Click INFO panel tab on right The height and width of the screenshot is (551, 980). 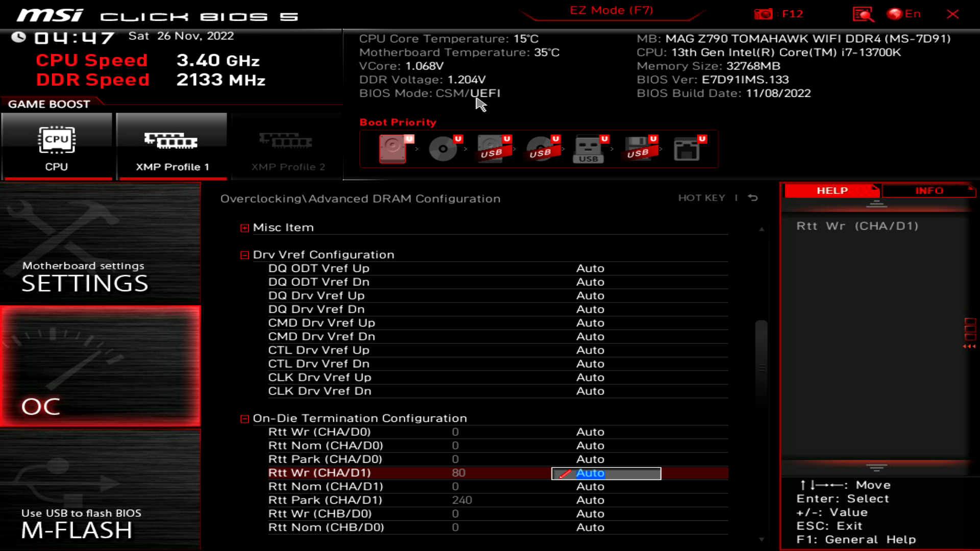point(929,190)
